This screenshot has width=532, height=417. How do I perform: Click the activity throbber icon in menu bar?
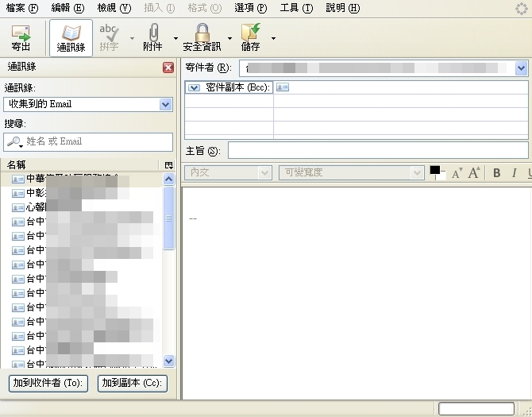[x=521, y=9]
